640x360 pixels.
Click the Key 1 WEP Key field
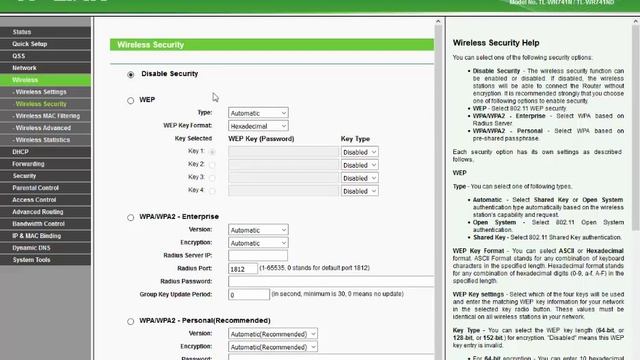pos(283,152)
